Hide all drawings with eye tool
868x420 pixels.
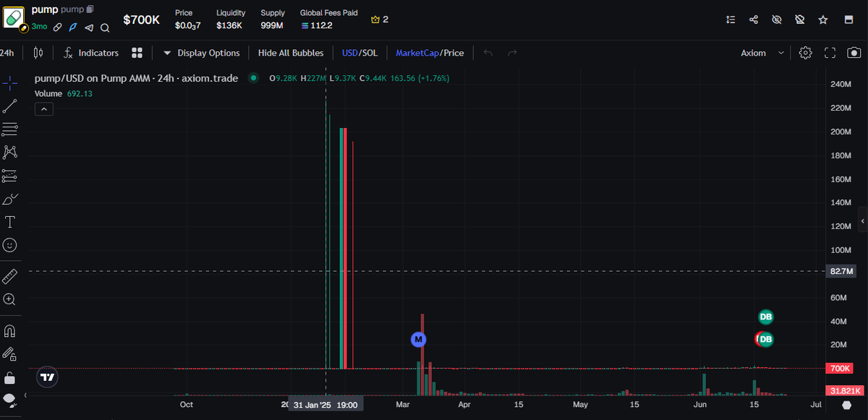pos(10,399)
